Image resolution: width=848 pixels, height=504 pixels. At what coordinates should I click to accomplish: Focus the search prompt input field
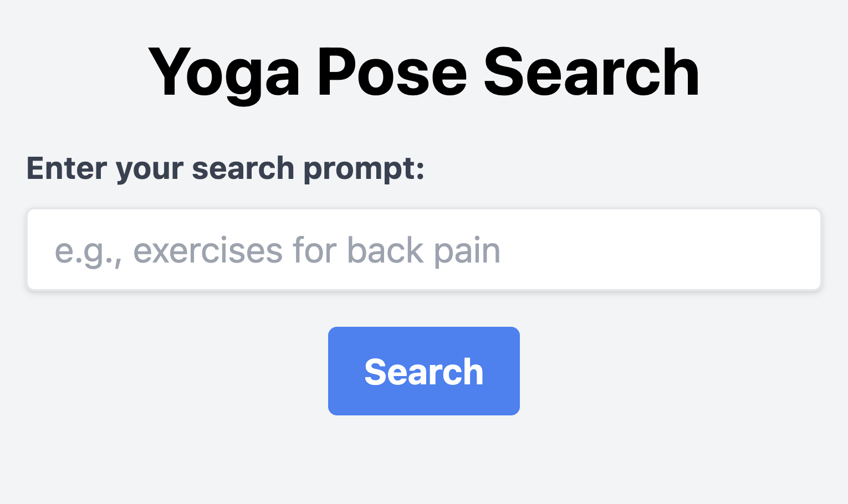pyautogui.click(x=423, y=249)
